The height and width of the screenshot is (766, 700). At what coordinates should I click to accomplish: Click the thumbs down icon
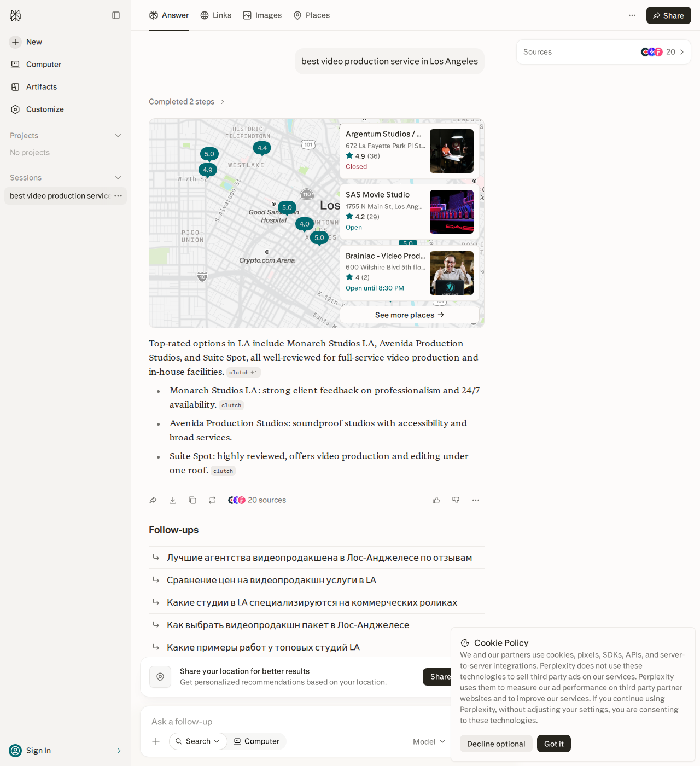point(456,500)
